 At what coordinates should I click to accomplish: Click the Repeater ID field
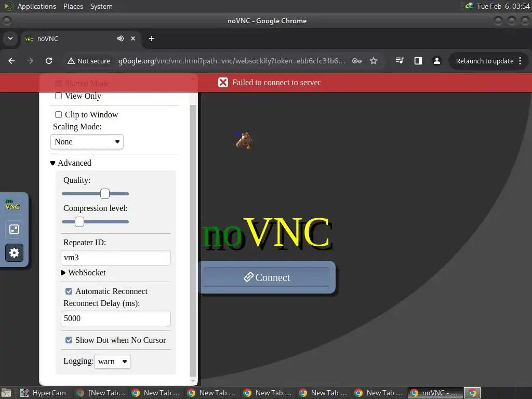[x=116, y=258]
